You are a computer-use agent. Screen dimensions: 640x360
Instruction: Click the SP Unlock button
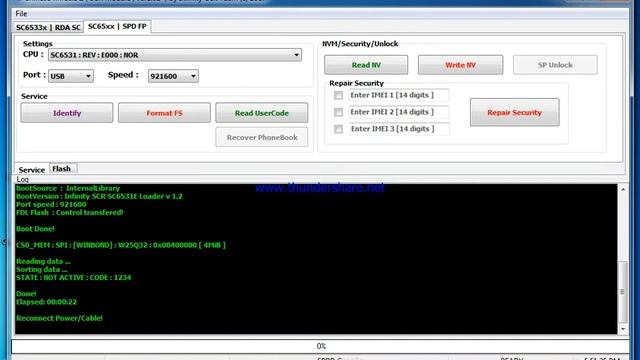coord(555,65)
